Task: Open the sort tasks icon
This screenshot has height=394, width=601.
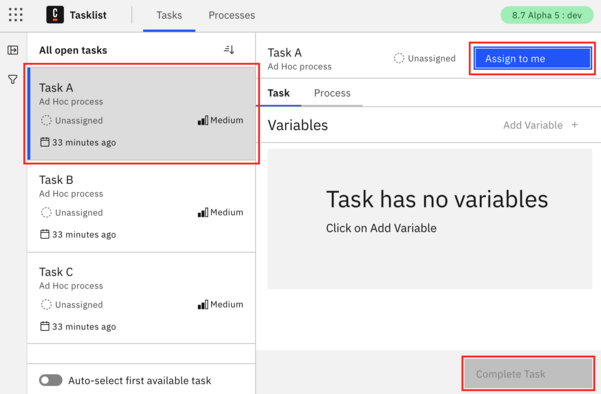Action: (229, 49)
